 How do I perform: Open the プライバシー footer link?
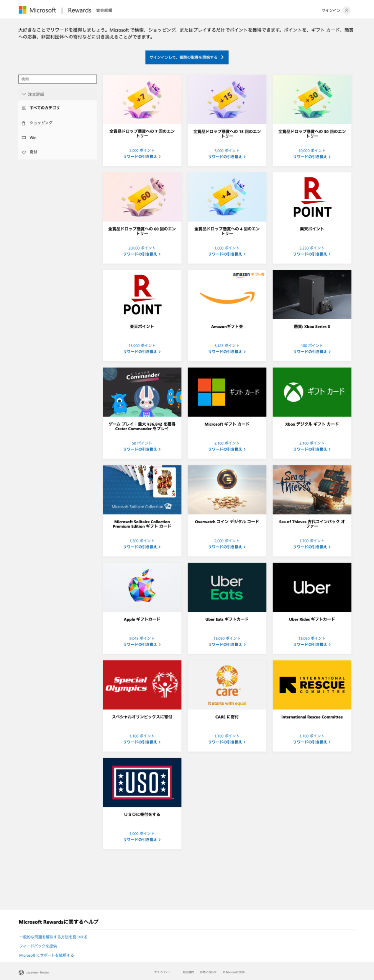coord(162,972)
